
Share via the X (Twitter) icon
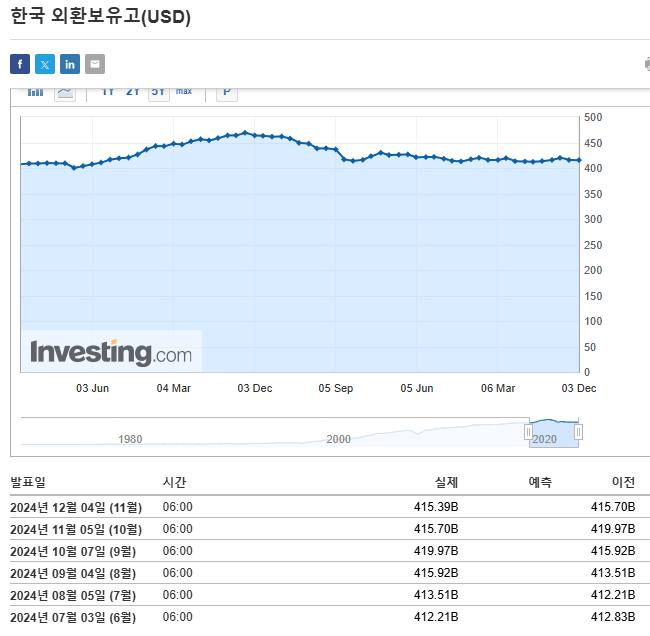coord(45,65)
